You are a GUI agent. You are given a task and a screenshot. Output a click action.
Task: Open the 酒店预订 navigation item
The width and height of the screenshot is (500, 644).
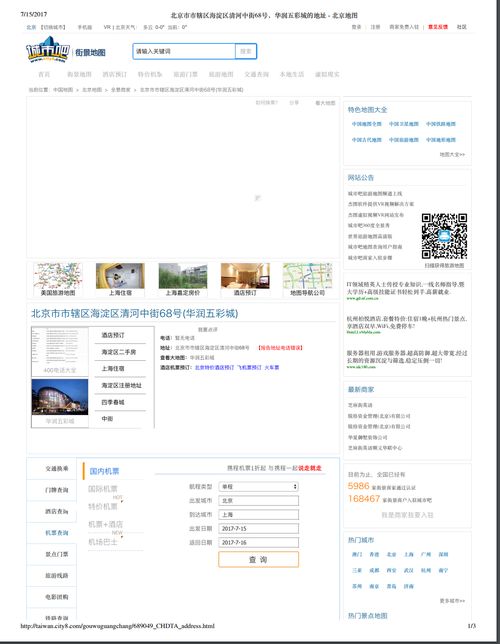pos(115,74)
